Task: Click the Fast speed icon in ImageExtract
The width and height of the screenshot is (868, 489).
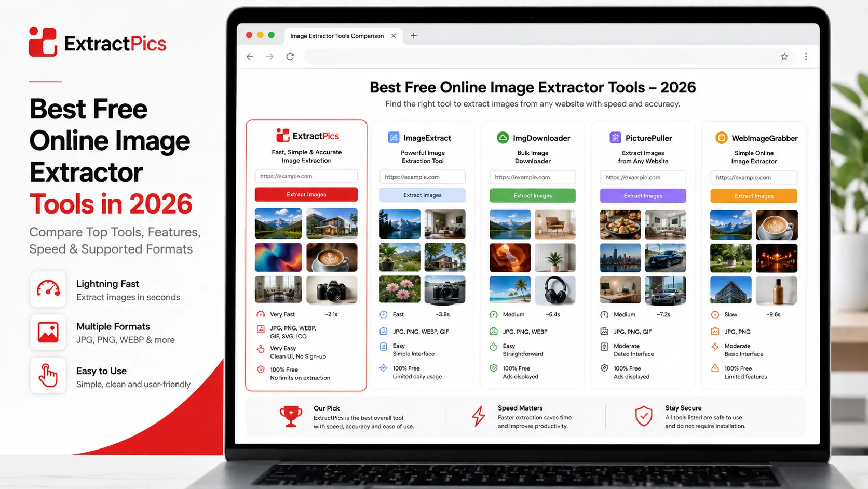Action: point(384,314)
